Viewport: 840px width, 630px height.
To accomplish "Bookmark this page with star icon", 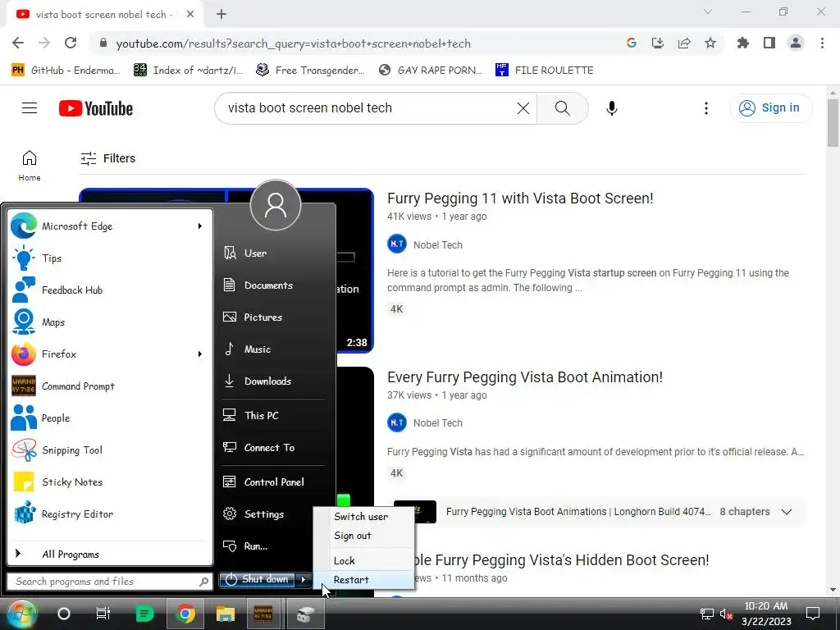I will [710, 43].
